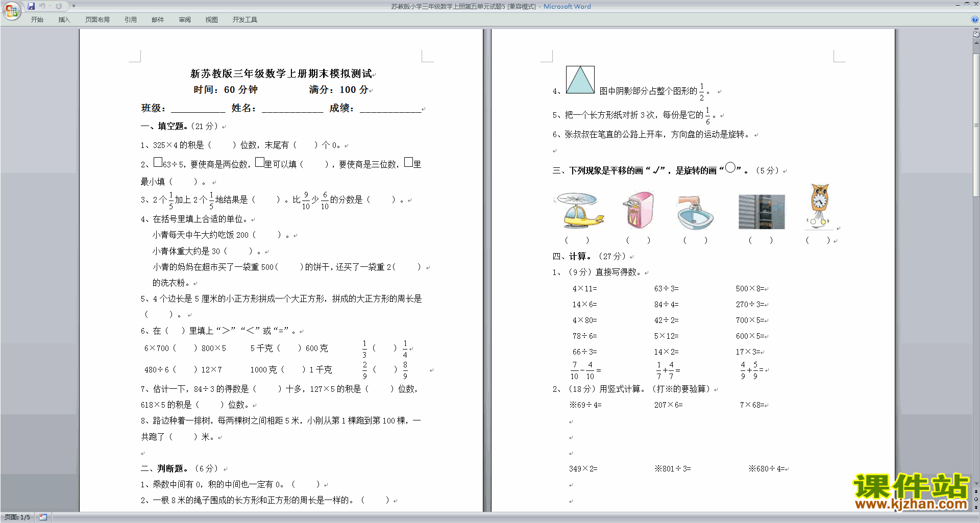Image resolution: width=980 pixels, height=523 pixels.
Task: Click the heading 四、计算。(27分)
Action: point(591,256)
